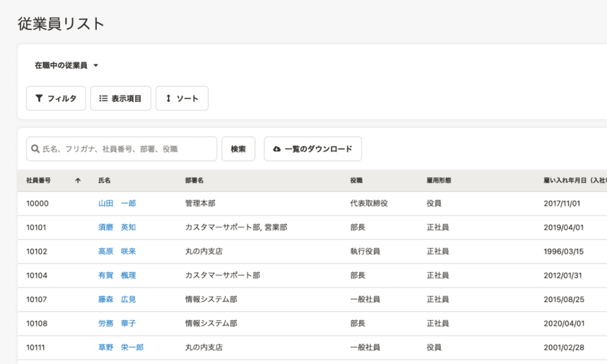Click the up-down arrow icon in the ソート button
Screen dimensions: 607x364
coord(168,98)
